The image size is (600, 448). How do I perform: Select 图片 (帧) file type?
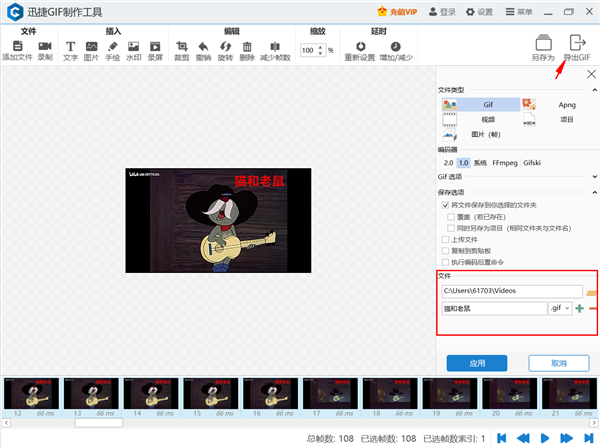tap(481, 134)
